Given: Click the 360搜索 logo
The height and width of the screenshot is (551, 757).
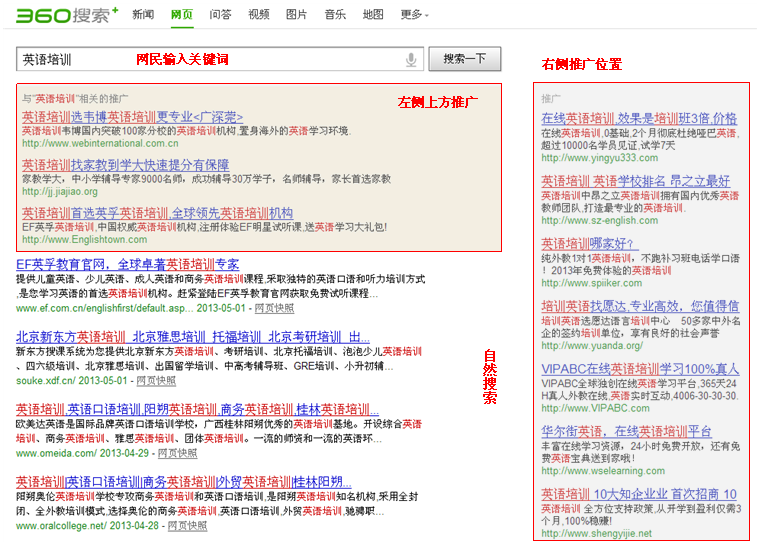Looking at the screenshot, I should pos(67,15).
